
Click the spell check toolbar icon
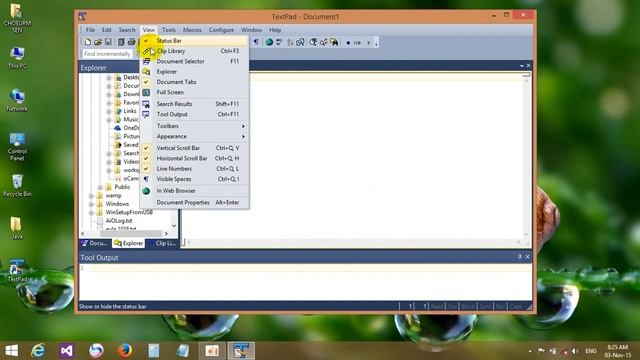point(279,42)
